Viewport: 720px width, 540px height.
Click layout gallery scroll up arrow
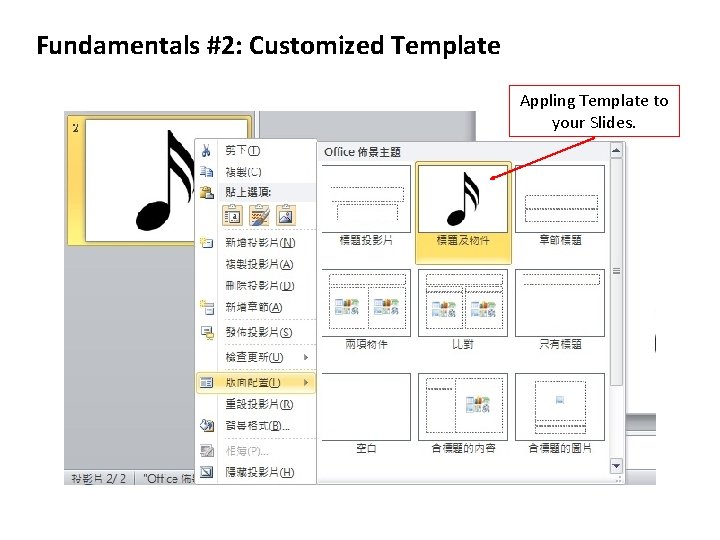pos(616,150)
